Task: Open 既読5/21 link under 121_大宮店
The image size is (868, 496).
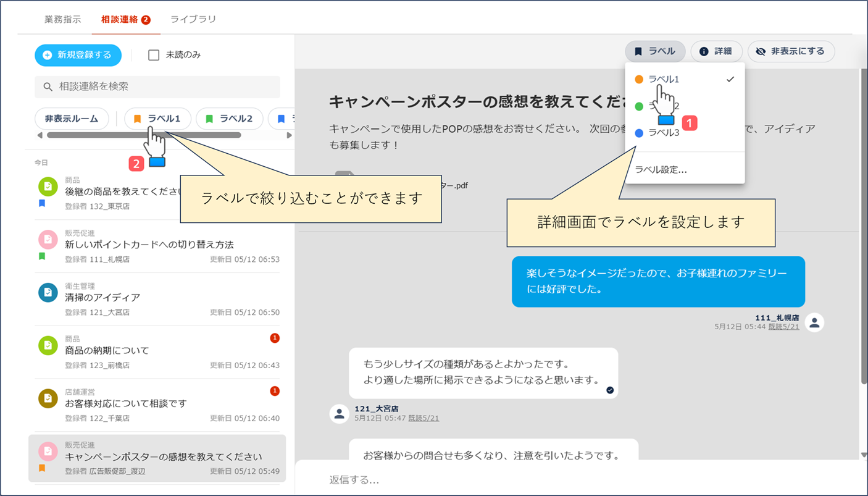Action: (x=424, y=418)
